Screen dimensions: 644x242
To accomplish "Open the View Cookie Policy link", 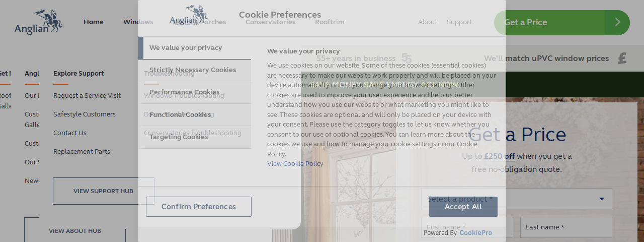I will point(295,164).
